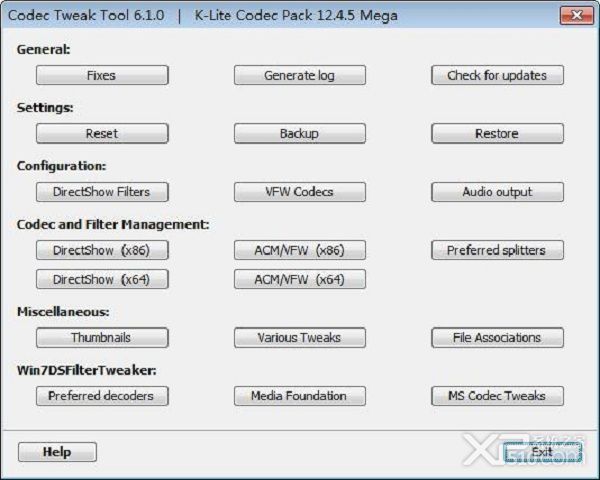Screen dimensions: 600x480
Task: Open Thumbnails settings
Action: pyautogui.click(x=102, y=338)
